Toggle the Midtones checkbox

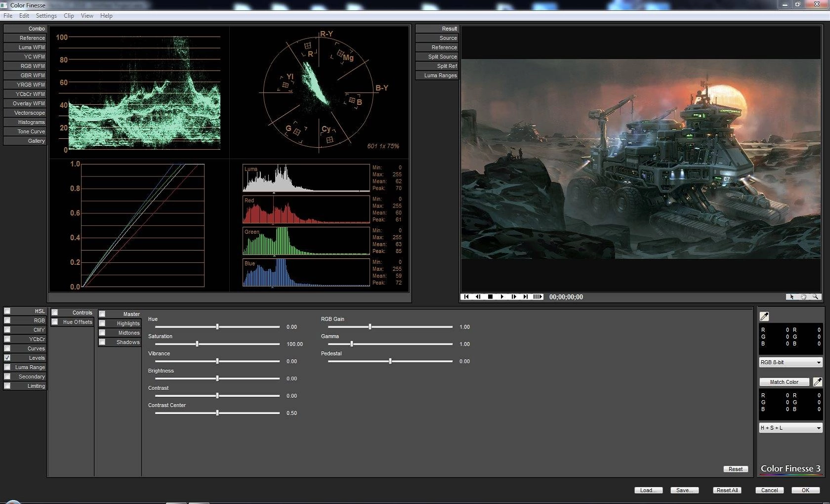pyautogui.click(x=102, y=333)
